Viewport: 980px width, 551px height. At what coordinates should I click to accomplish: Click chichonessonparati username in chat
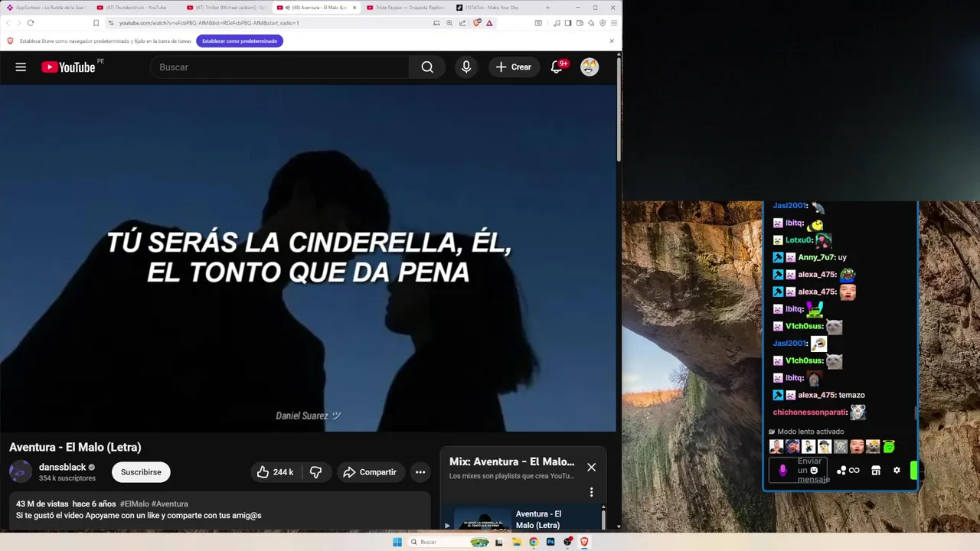pos(810,412)
